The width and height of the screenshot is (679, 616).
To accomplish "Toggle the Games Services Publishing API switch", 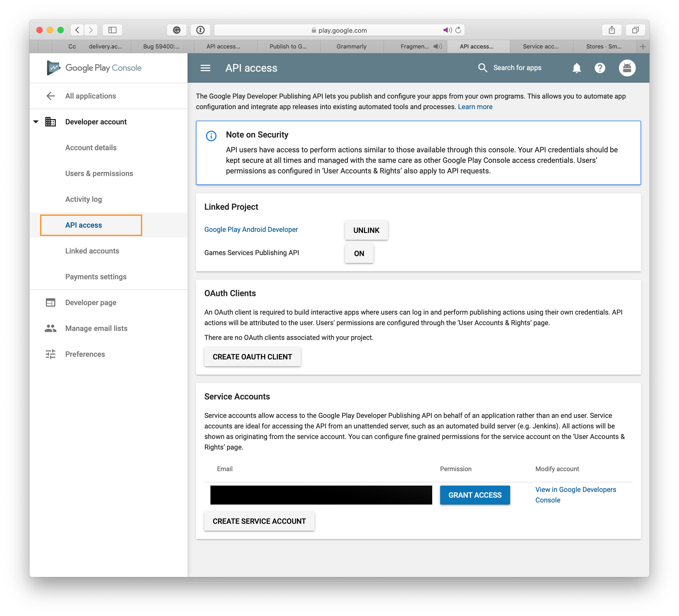I will [x=358, y=253].
